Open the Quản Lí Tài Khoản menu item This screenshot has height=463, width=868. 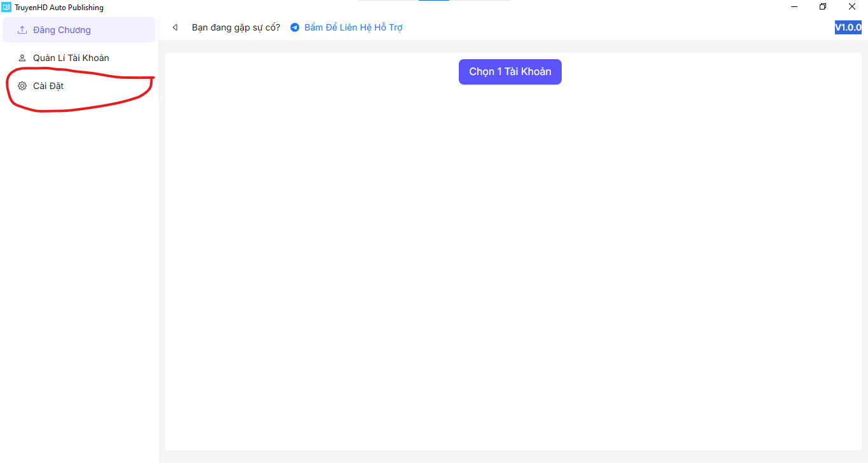coord(71,58)
